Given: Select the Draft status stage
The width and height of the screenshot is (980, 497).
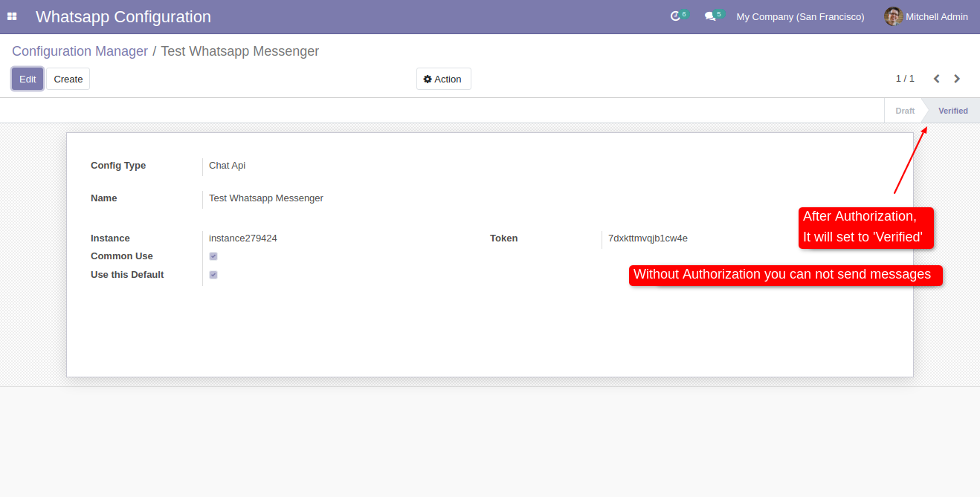Looking at the screenshot, I should point(904,111).
